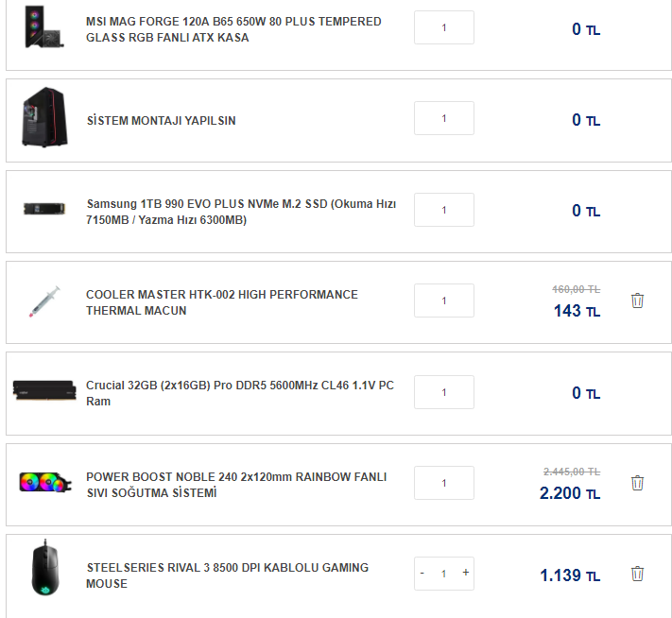672x618 pixels.
Task: Click the thermal paste quantity field
Action: [444, 301]
